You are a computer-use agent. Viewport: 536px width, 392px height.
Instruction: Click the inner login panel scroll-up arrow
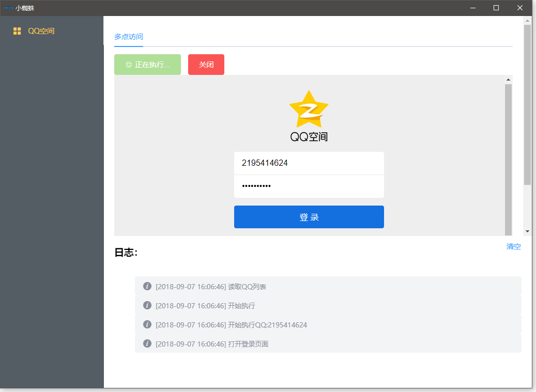pos(508,80)
